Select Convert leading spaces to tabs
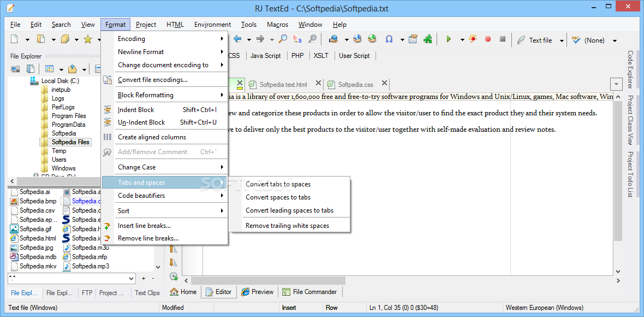Viewport: 644px width, 317px height. [x=290, y=210]
